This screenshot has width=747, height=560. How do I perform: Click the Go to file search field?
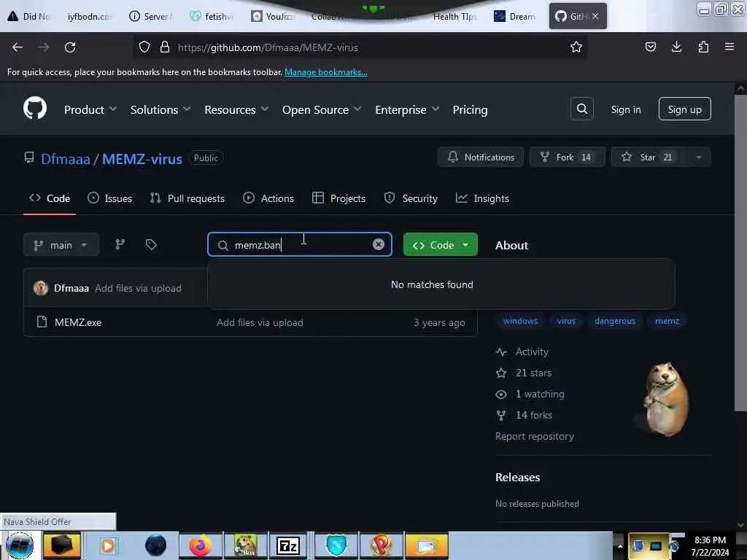[x=300, y=245]
